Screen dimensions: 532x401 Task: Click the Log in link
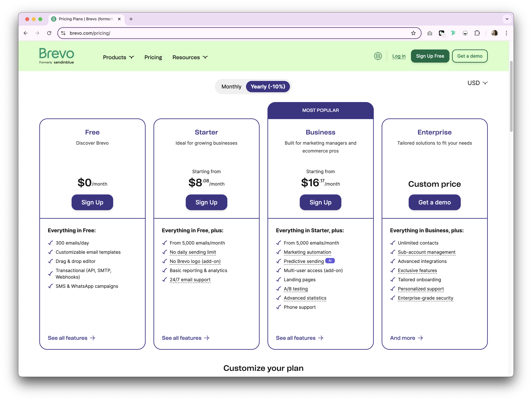point(399,56)
